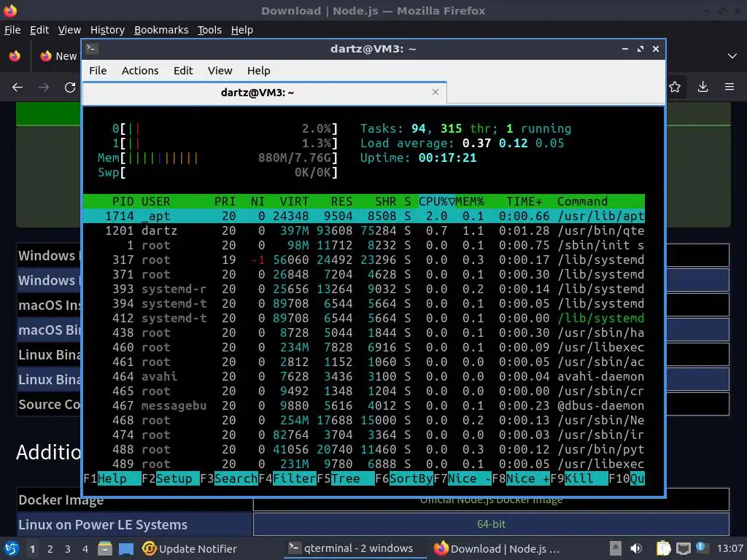
Task: Open the qterminal Edit menu
Action: 183,71
